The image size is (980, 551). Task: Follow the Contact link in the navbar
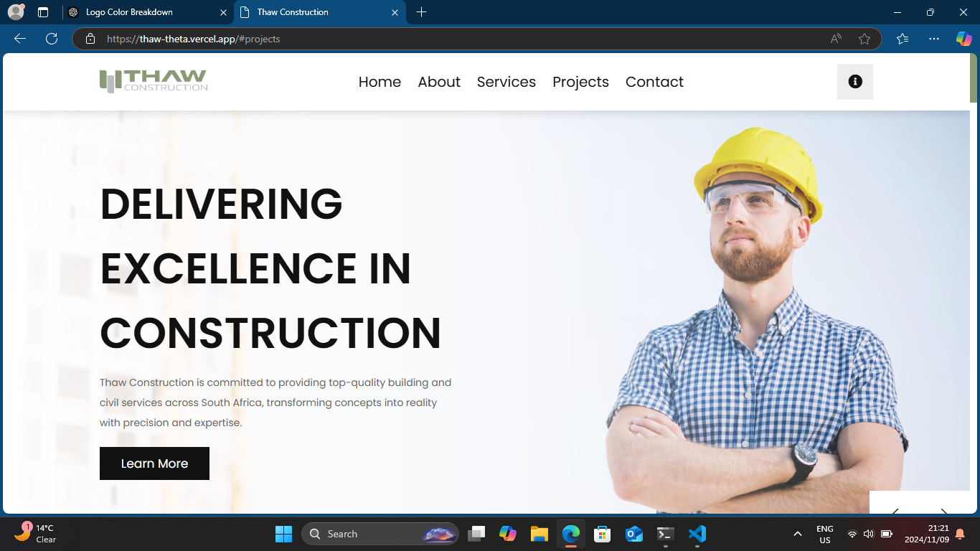coord(654,82)
